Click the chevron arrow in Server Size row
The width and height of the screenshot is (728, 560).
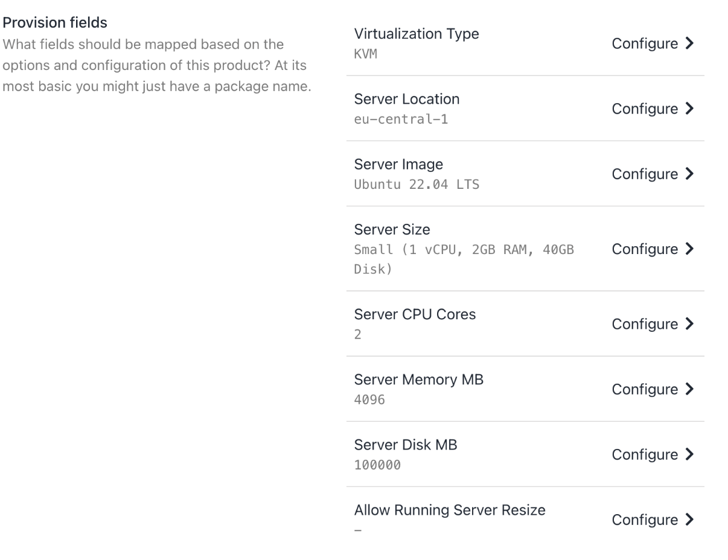point(690,249)
